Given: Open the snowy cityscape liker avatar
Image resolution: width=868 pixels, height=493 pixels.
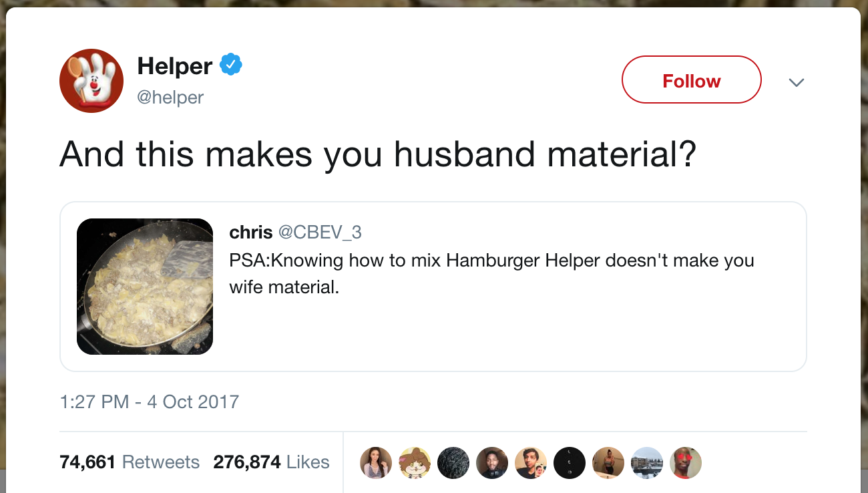Looking at the screenshot, I should (x=647, y=463).
